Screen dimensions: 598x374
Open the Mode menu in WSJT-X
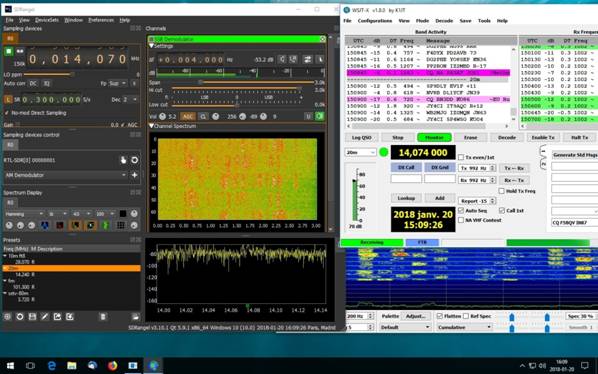[422, 21]
